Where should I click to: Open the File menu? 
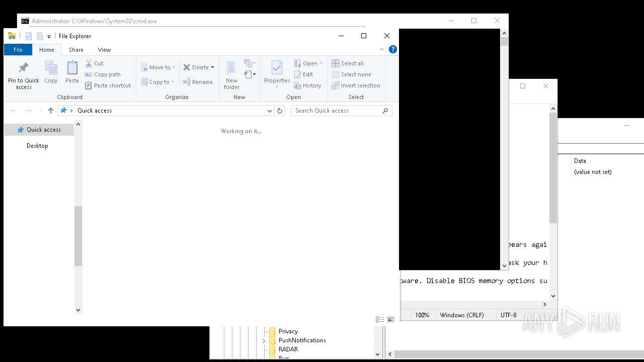18,50
